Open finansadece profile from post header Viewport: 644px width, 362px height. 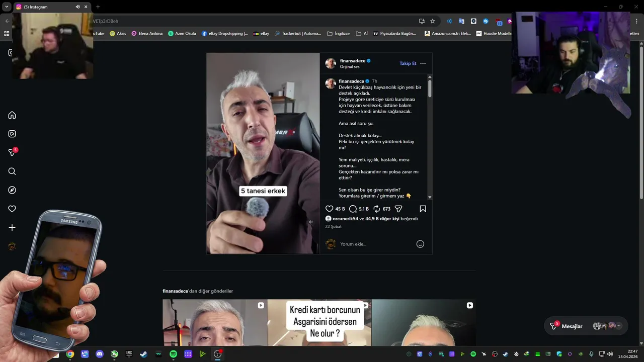pos(353,61)
